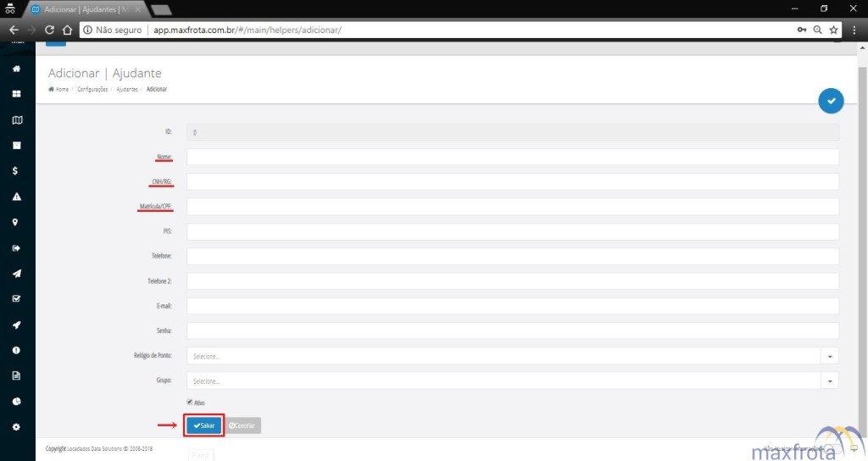Click the home icon in the sidebar
This screenshot has width=868, height=461.
click(16, 69)
